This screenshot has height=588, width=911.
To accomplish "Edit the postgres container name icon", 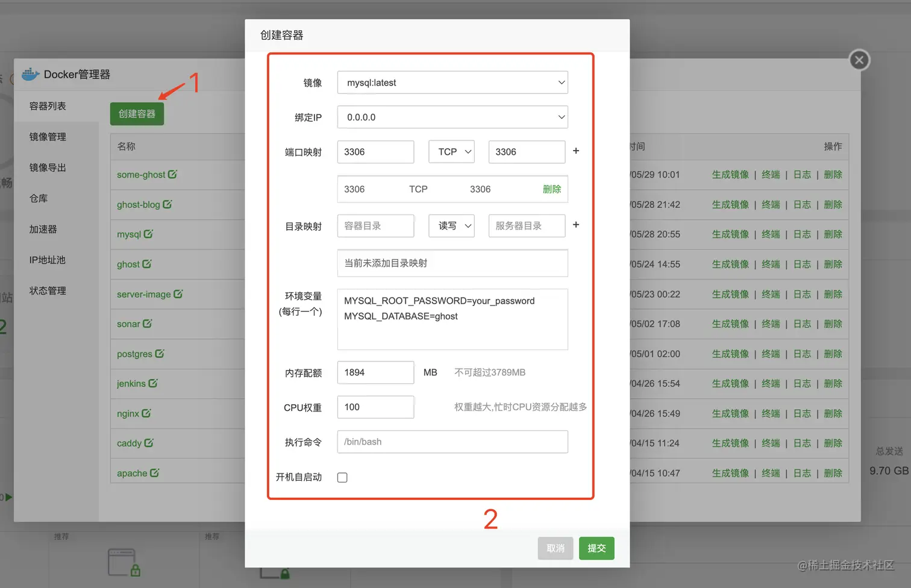I will [160, 354].
